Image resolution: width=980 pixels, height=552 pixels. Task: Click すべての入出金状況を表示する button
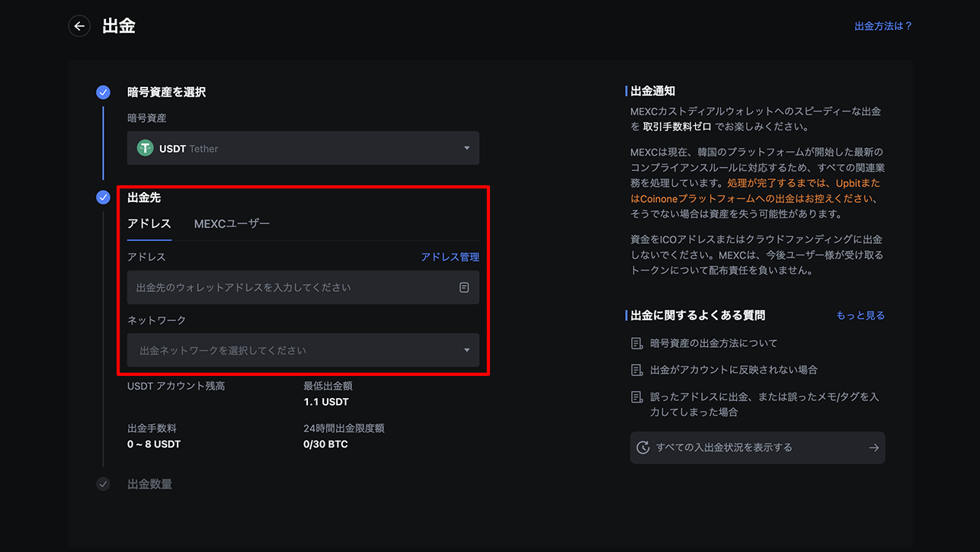pyautogui.click(x=757, y=448)
